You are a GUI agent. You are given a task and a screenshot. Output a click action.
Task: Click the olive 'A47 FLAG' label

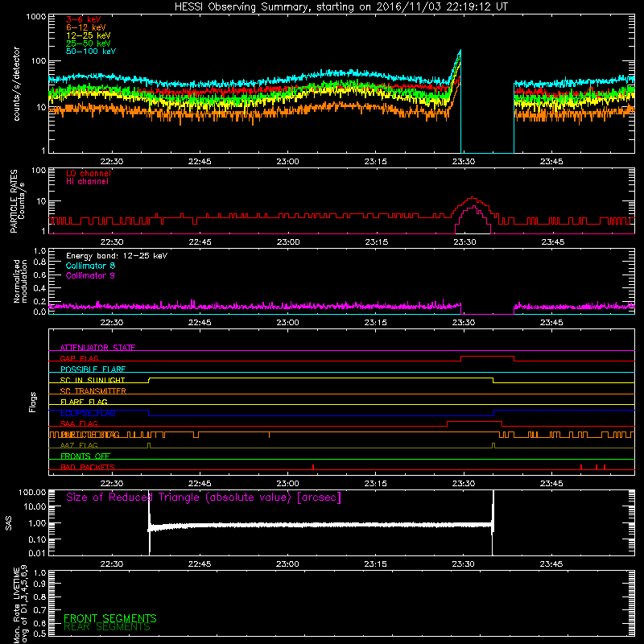coord(79,445)
